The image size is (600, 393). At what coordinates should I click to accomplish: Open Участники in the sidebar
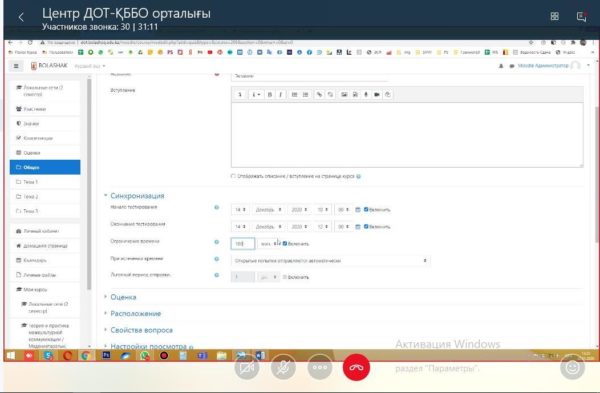45,109
